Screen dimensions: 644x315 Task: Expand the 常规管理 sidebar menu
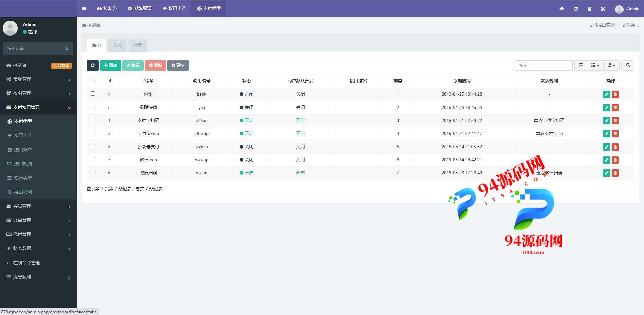coord(38,79)
